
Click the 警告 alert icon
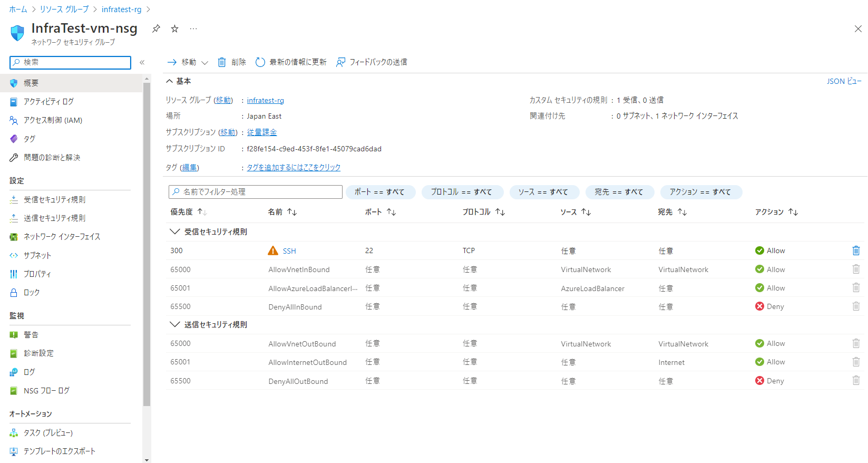[14, 335]
